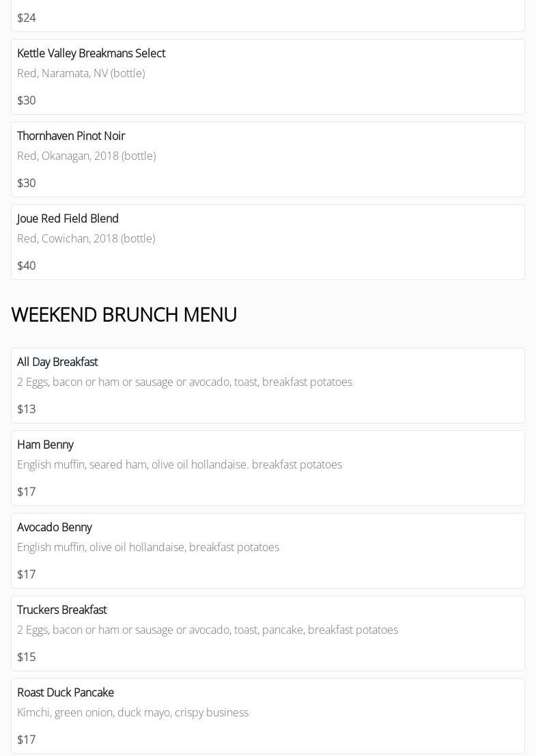Viewport: 536px width, 756px height.
Task: Click the Joue Red Field Blend title
Action: coord(68,219)
